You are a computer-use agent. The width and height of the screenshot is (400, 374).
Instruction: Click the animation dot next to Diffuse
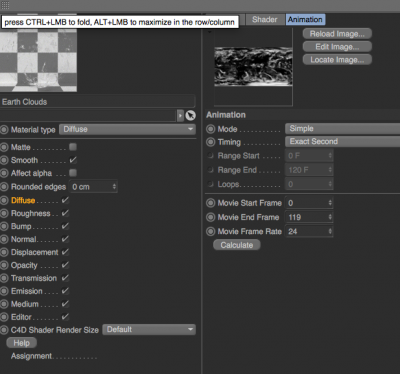point(4,200)
